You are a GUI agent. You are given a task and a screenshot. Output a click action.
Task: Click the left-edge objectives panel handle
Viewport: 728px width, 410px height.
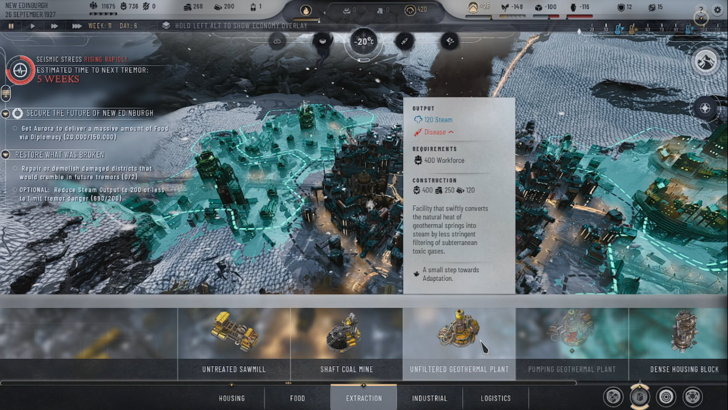point(6,94)
